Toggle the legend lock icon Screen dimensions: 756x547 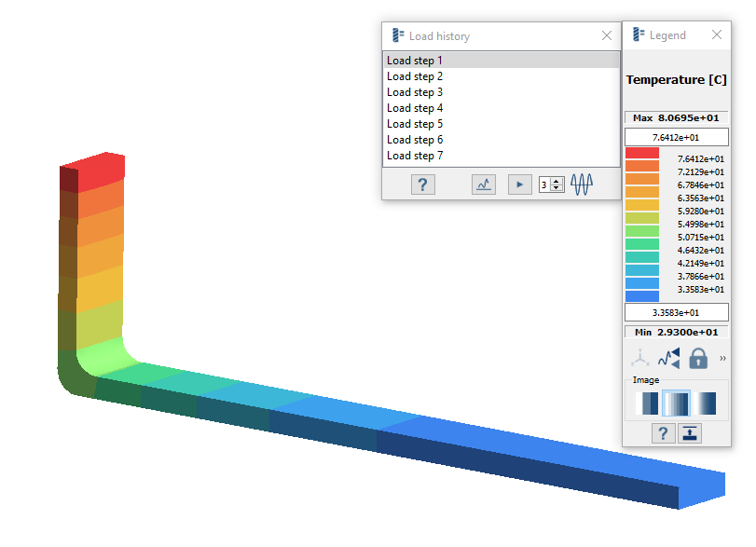pyautogui.click(x=697, y=358)
